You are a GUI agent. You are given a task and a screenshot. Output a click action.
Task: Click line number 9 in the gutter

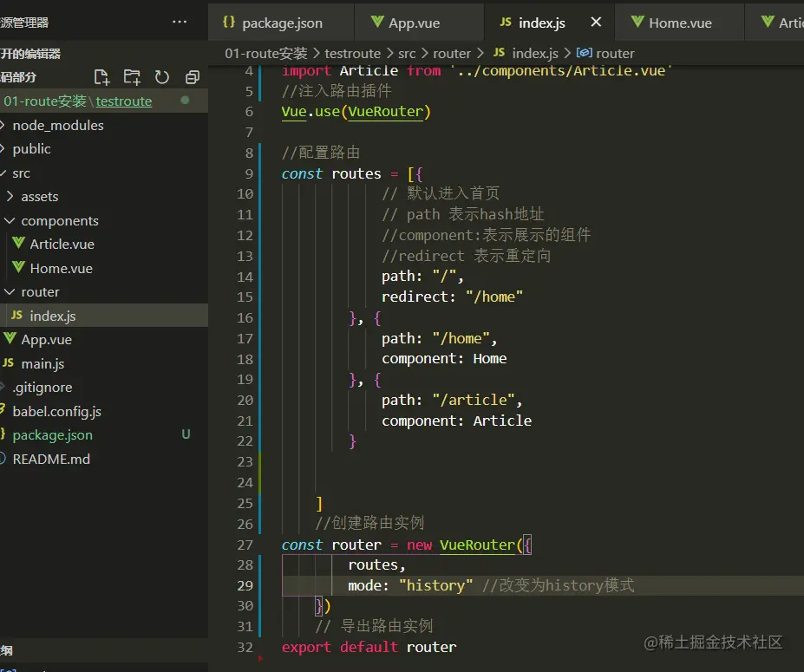click(x=249, y=173)
